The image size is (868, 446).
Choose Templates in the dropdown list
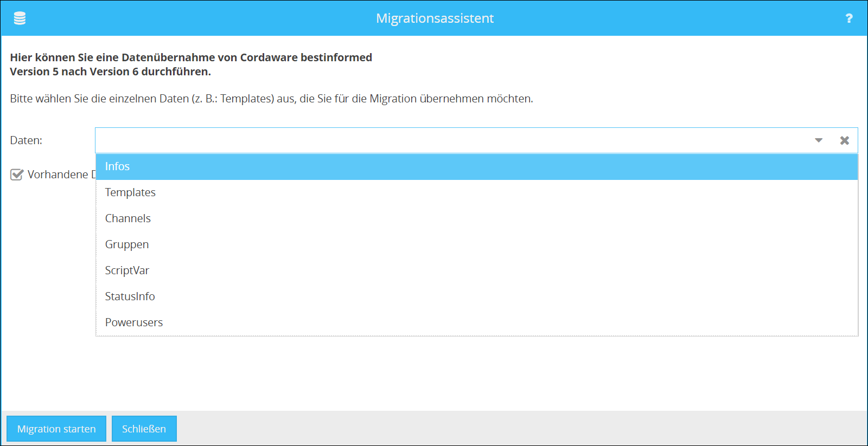477,192
